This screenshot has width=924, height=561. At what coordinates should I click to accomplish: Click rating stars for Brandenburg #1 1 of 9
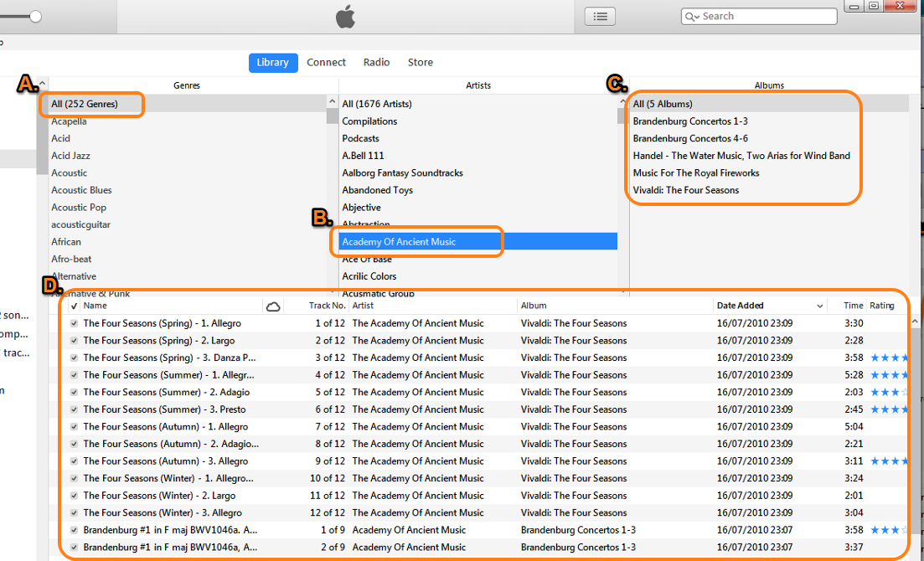tap(889, 530)
